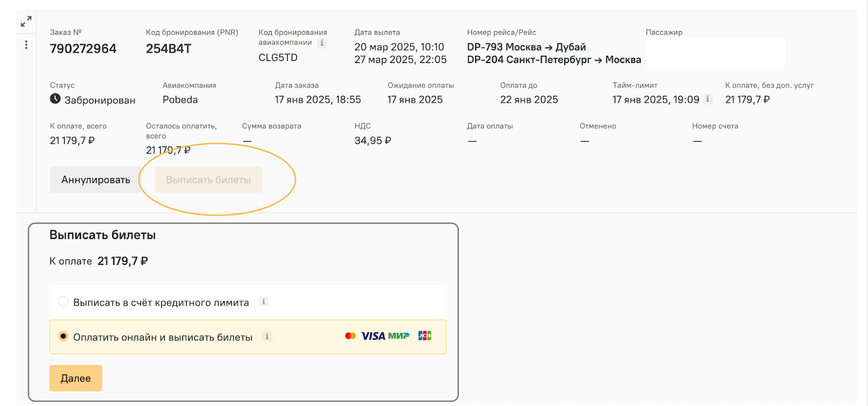Click the VISA payment logo

[x=373, y=336]
